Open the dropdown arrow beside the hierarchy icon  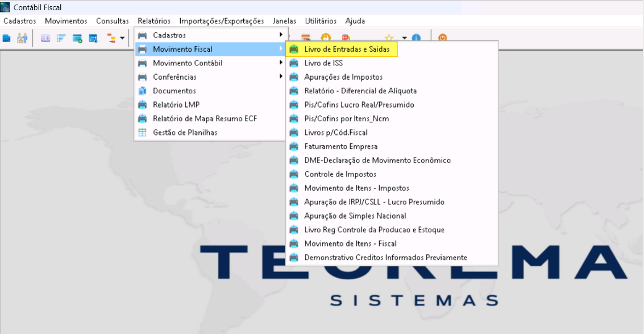pyautogui.click(x=122, y=38)
